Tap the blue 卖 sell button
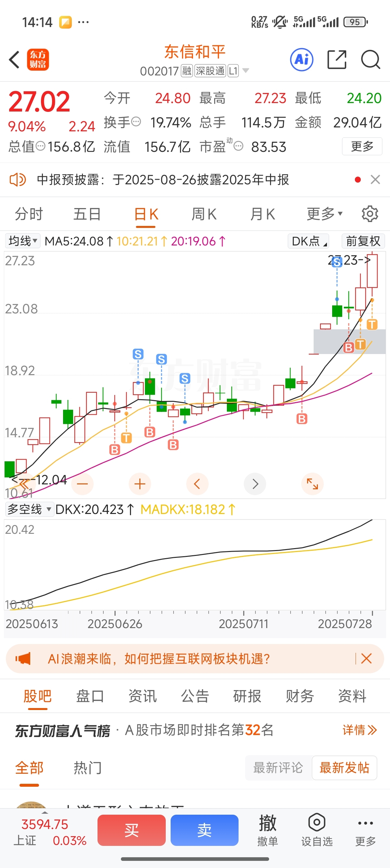Screen dimensions: 390x868 [x=204, y=830]
